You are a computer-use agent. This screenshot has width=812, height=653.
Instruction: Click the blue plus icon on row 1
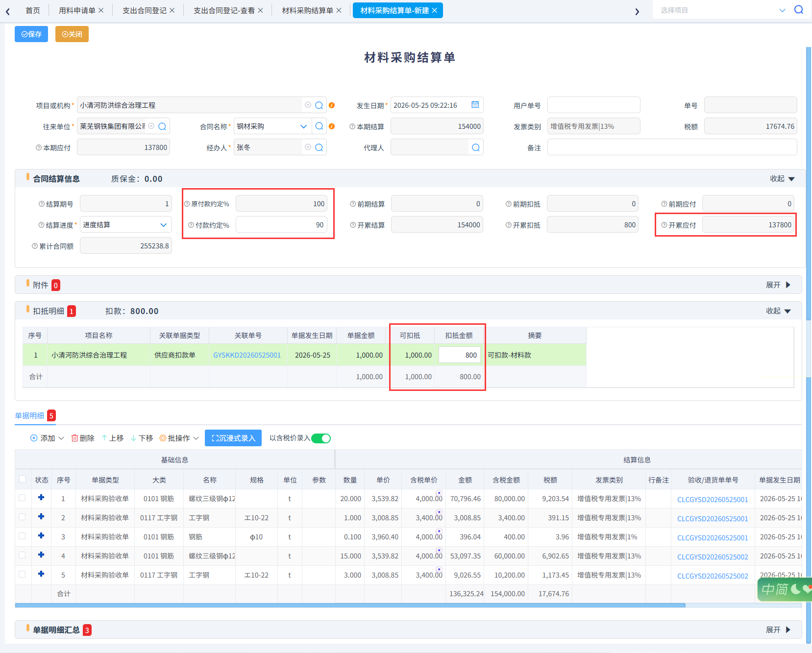(41, 498)
